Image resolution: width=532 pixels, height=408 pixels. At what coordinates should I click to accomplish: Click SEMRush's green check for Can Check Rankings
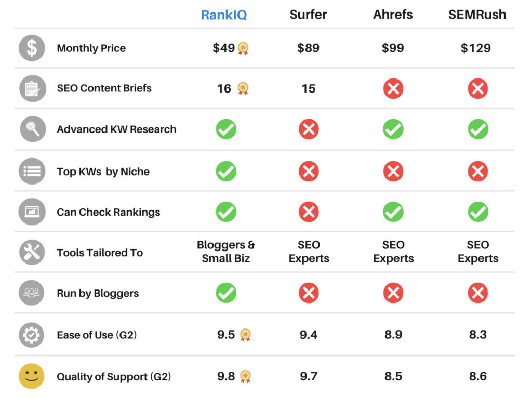[x=477, y=212]
